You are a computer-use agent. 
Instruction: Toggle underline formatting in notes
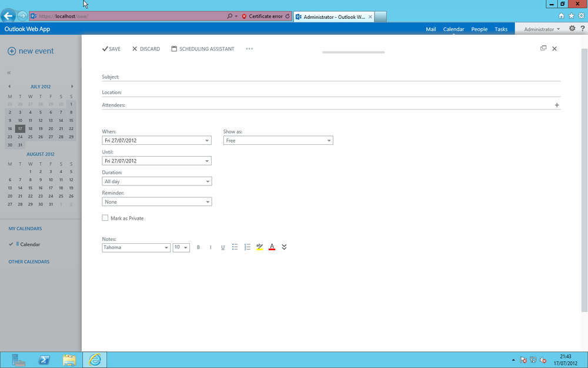coord(223,247)
